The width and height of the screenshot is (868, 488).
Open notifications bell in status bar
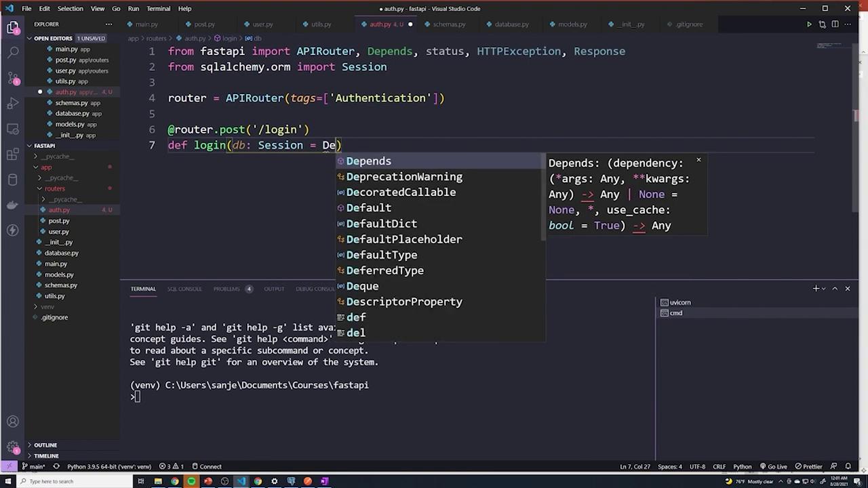pos(848,466)
